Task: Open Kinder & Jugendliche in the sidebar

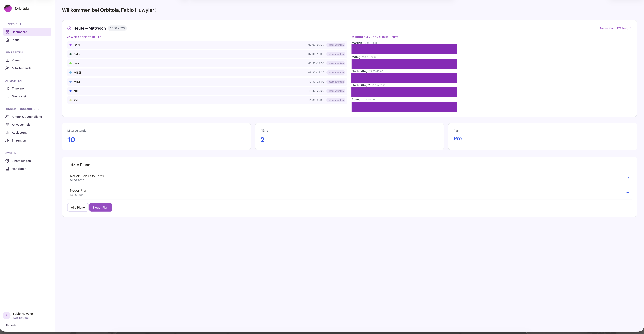Action: 27,117
